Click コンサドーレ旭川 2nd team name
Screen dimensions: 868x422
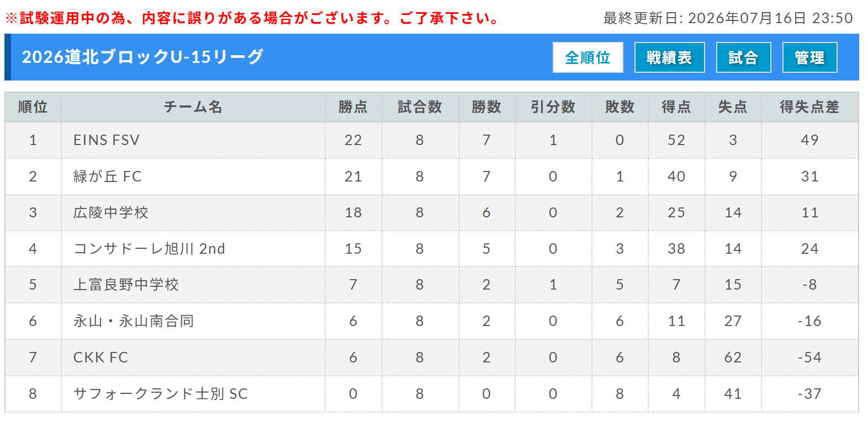[x=149, y=249]
